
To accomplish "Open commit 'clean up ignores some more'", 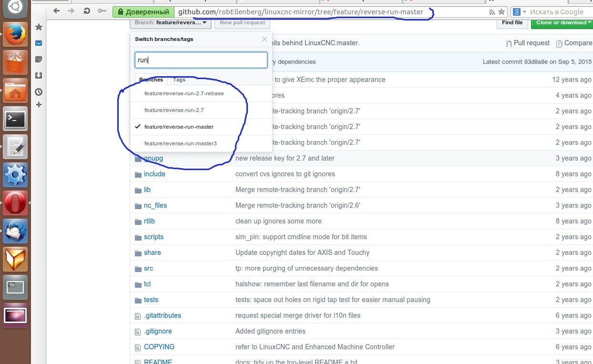I will click(278, 221).
